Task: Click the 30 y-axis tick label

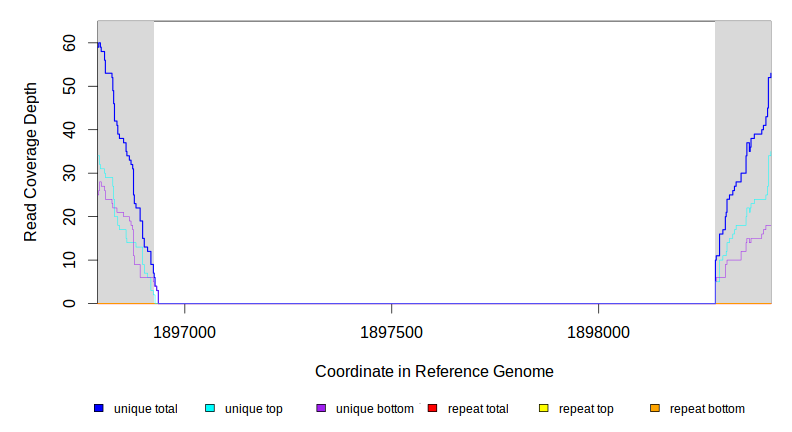Action: (x=69, y=173)
